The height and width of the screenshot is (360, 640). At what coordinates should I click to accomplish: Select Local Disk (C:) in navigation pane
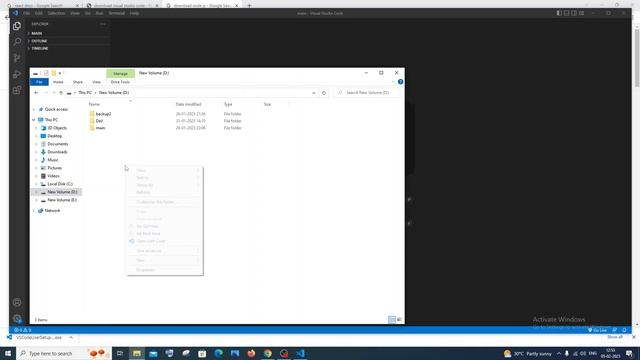pyautogui.click(x=60, y=184)
